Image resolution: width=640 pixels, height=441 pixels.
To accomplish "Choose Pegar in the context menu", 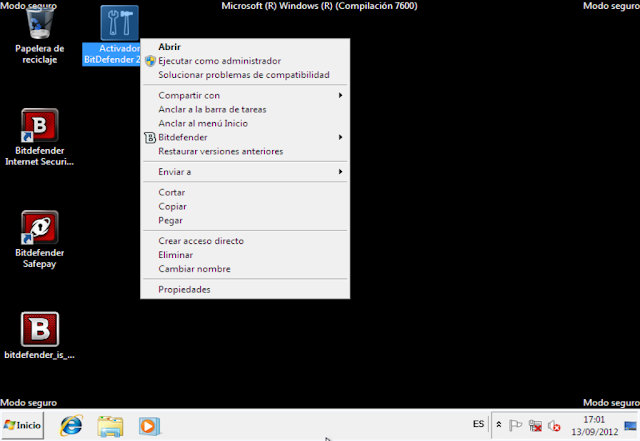I will pos(245,220).
